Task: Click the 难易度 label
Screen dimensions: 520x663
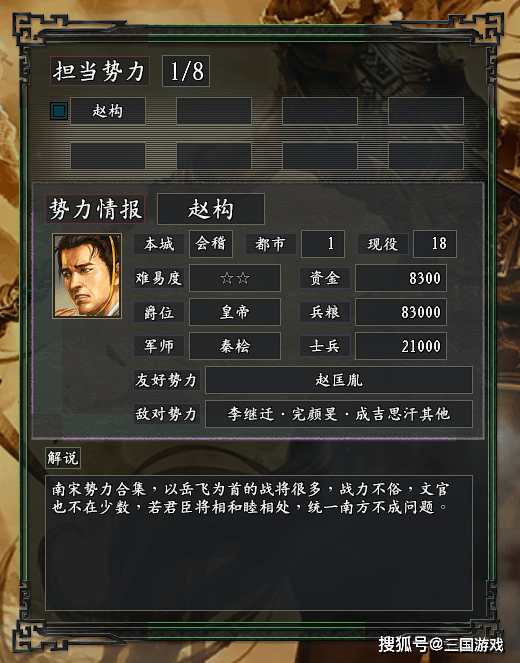Action: [159, 278]
